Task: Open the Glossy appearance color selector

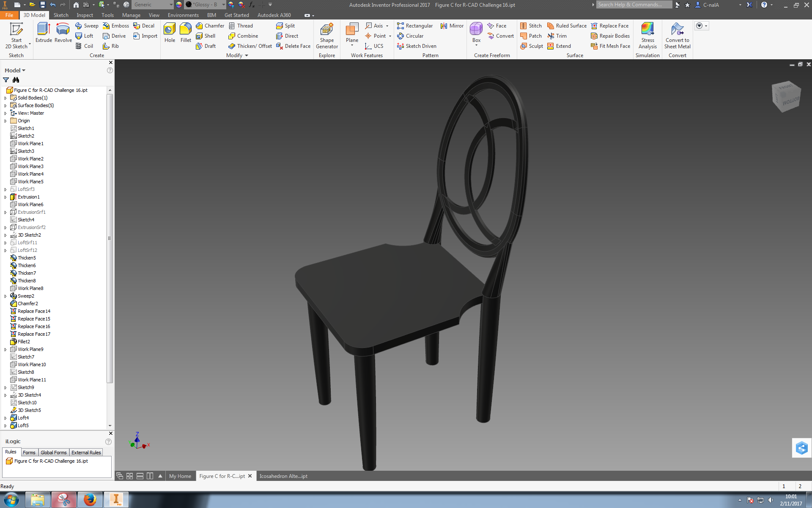Action: (223, 5)
